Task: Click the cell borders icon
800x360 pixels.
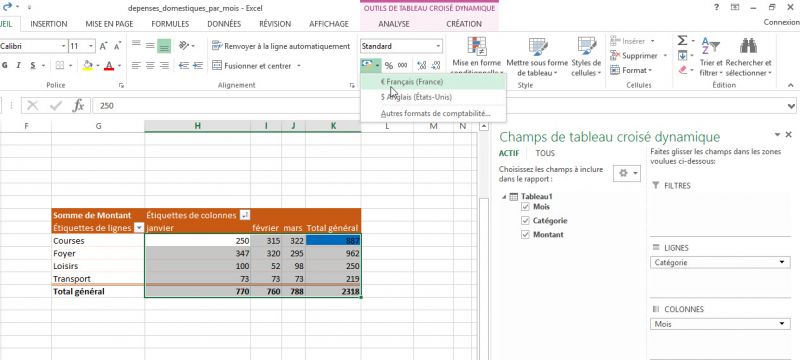Action: (x=59, y=65)
